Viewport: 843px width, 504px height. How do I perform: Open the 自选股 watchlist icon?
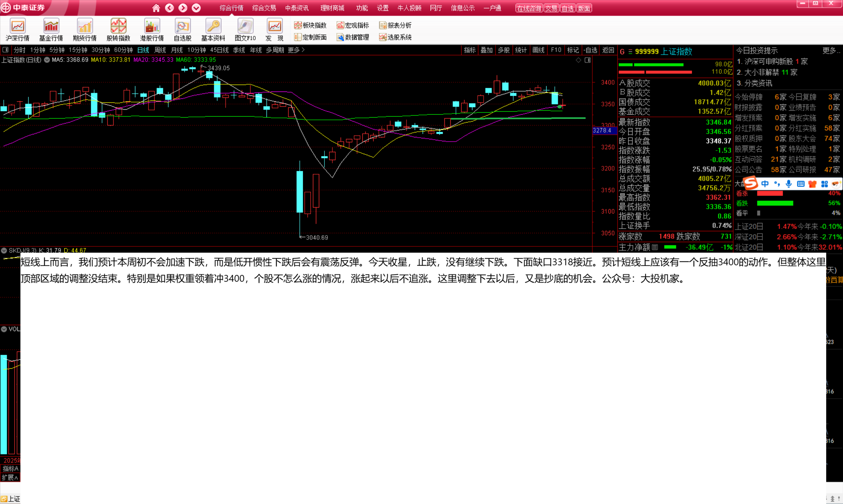183,30
